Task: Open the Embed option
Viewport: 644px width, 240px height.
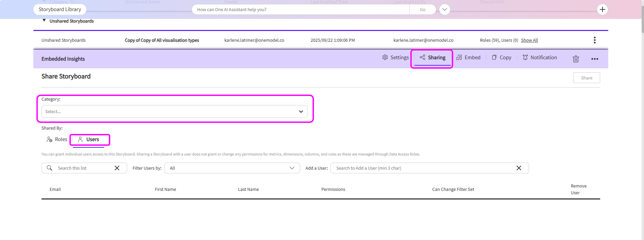Action: coord(468,58)
